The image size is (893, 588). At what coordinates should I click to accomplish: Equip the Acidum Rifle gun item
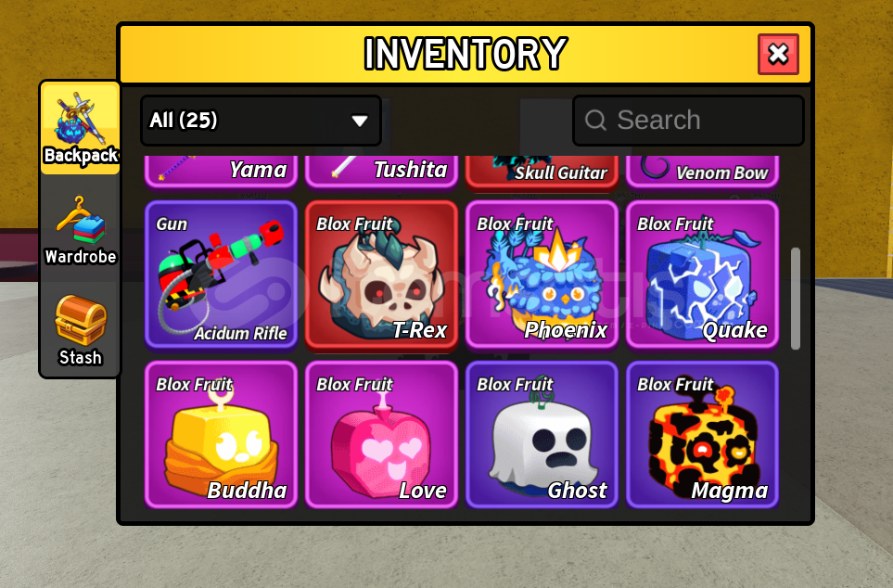coord(221,275)
